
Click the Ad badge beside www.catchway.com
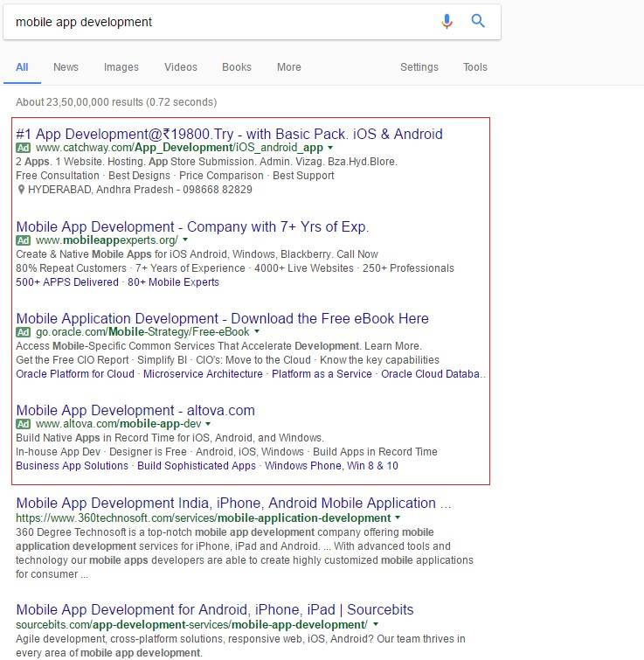coord(23,148)
